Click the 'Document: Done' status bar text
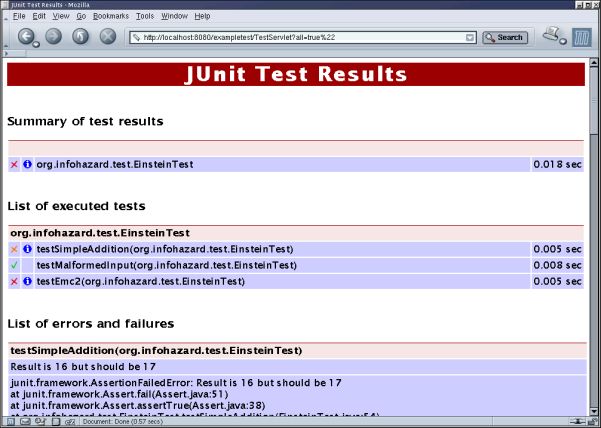 [123, 421]
